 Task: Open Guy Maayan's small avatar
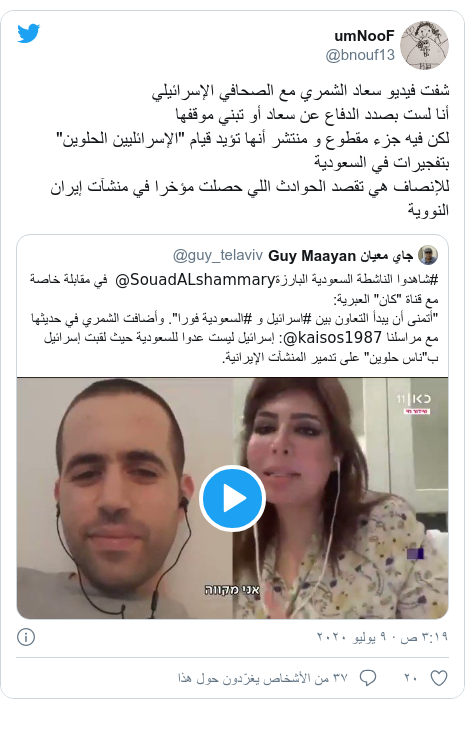pos(428,255)
